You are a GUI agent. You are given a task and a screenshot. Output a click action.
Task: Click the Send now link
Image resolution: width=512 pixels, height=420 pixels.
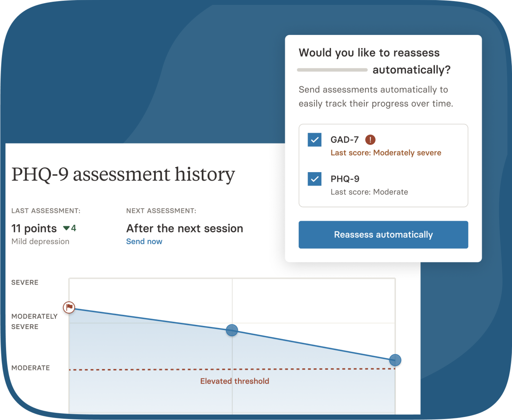144,241
